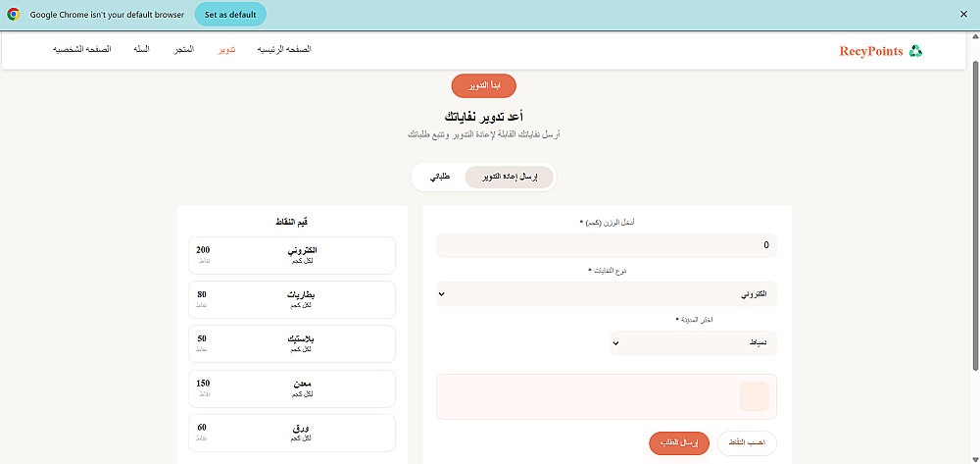Open السله nav link
The width and height of the screenshot is (980, 464).
[x=141, y=49]
